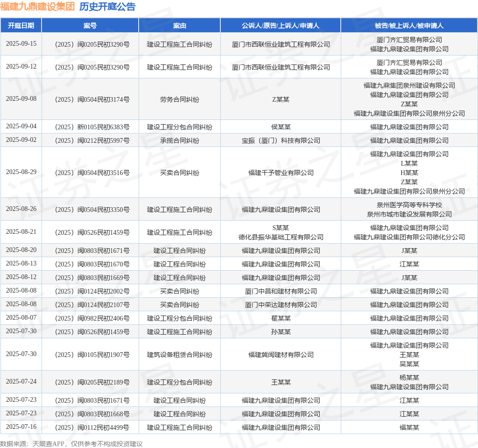Click 劳务合同纠纷 case cause

click(x=180, y=99)
